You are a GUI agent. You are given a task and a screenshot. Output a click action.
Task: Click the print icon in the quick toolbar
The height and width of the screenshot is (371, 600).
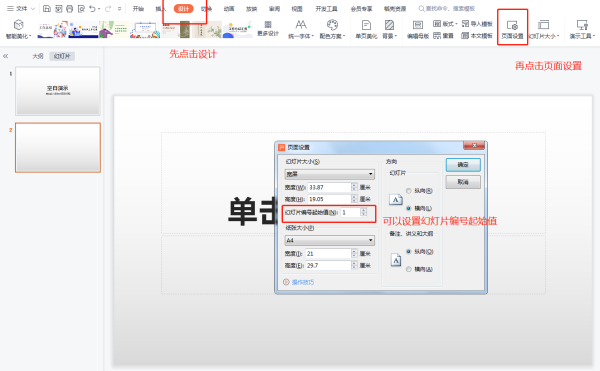(70, 8)
